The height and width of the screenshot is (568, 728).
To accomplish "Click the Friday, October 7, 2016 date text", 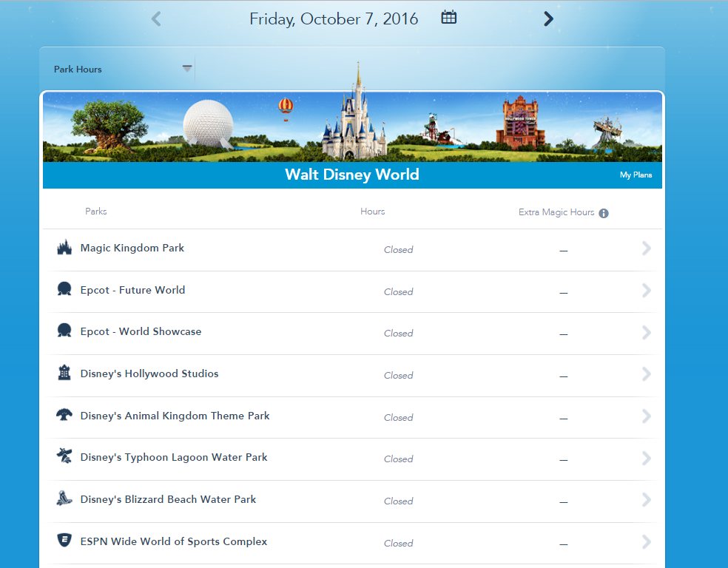I will [x=334, y=19].
